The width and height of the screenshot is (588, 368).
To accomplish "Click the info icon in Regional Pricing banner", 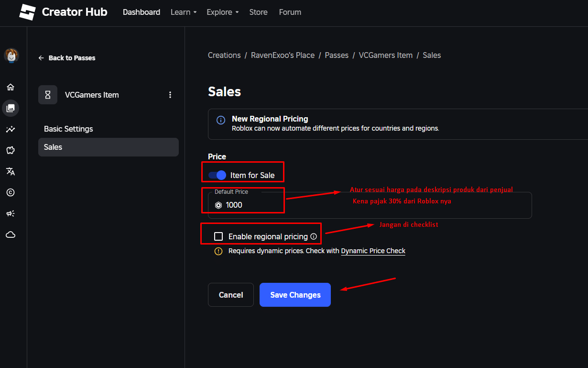I will [x=221, y=120].
